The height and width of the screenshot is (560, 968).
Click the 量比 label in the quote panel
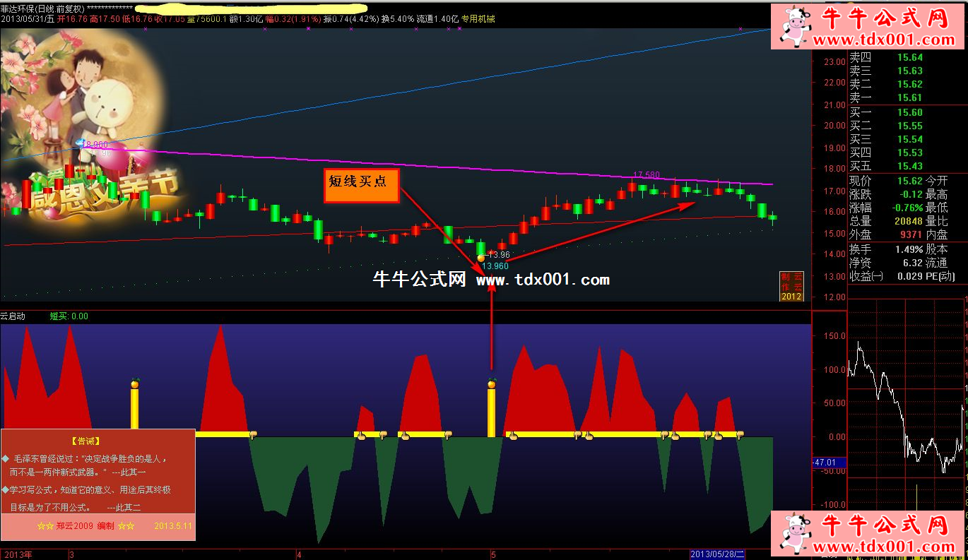pos(937,221)
